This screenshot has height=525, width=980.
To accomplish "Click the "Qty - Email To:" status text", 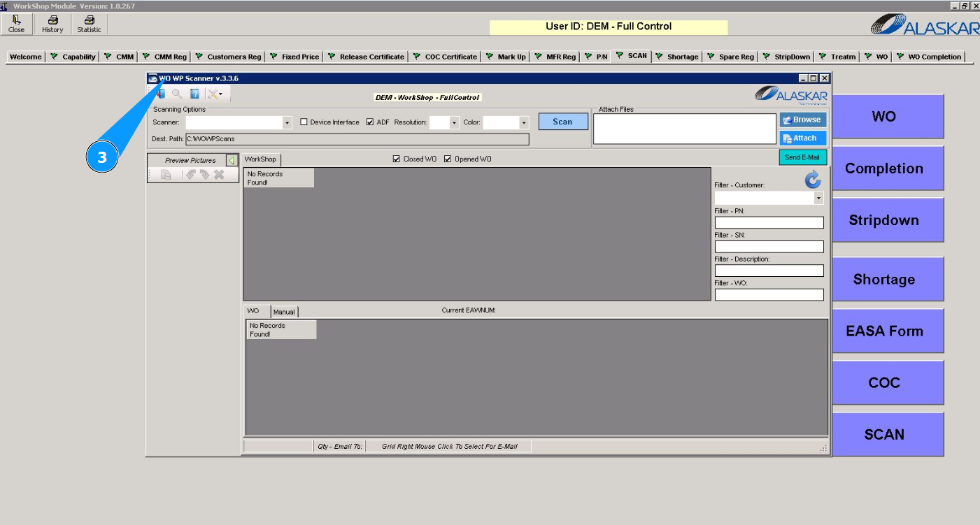I will tap(340, 446).
